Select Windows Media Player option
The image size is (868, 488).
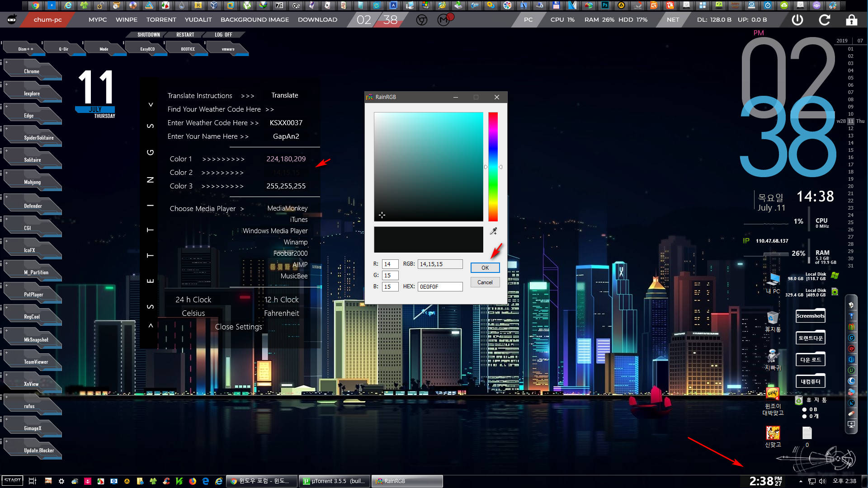(275, 231)
